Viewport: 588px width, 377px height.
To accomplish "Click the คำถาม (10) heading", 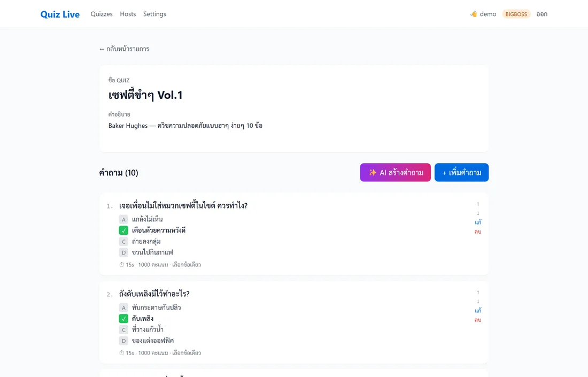I will pyautogui.click(x=119, y=173).
